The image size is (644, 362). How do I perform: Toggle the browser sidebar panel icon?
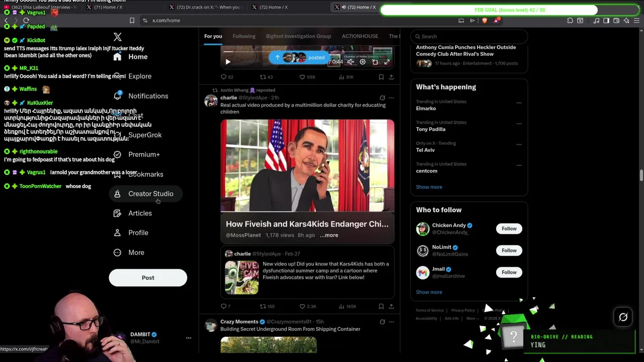pyautogui.click(x=606, y=20)
